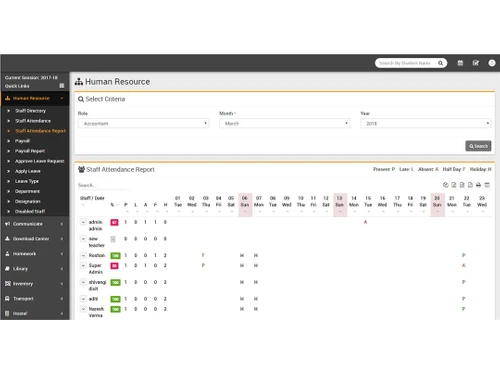Viewport: 500px width, 375px height.
Task: Open the Year dropdown showing 2018
Action: pos(426,123)
